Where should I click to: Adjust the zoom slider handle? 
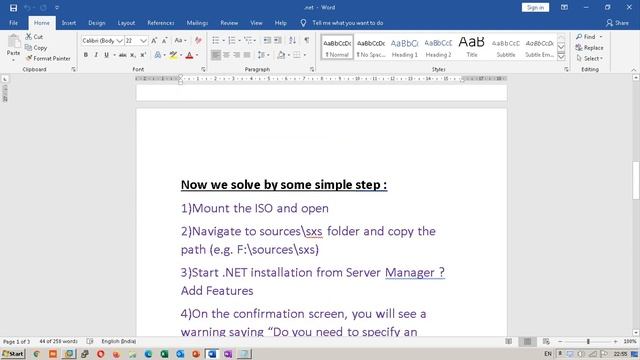(588, 341)
